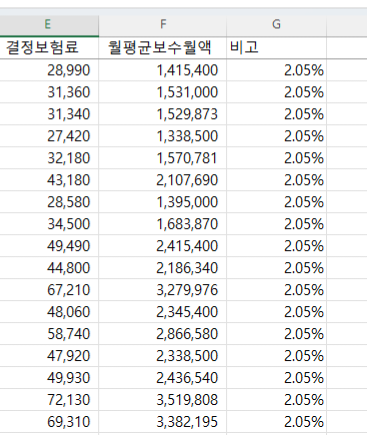The height and width of the screenshot is (435, 367).
Task: Click the cell with value 2,436,540
Action: pos(163,378)
